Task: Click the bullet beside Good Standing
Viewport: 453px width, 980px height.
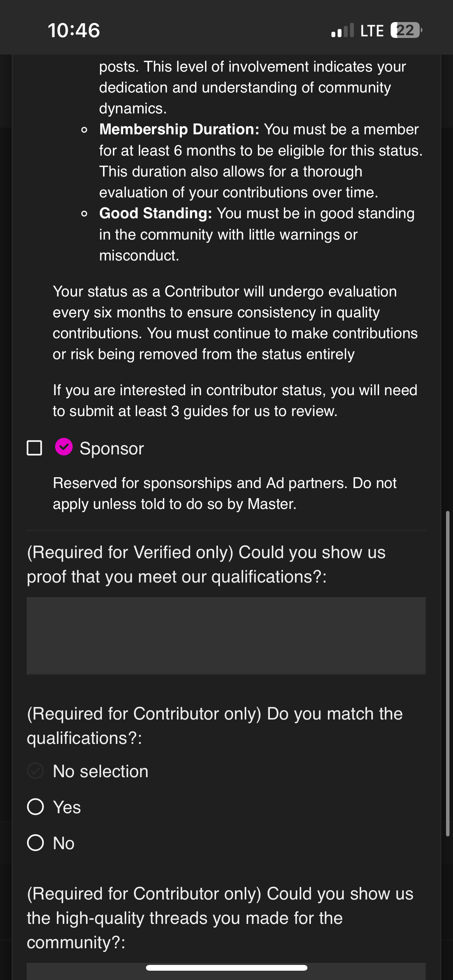Action: 84,214
